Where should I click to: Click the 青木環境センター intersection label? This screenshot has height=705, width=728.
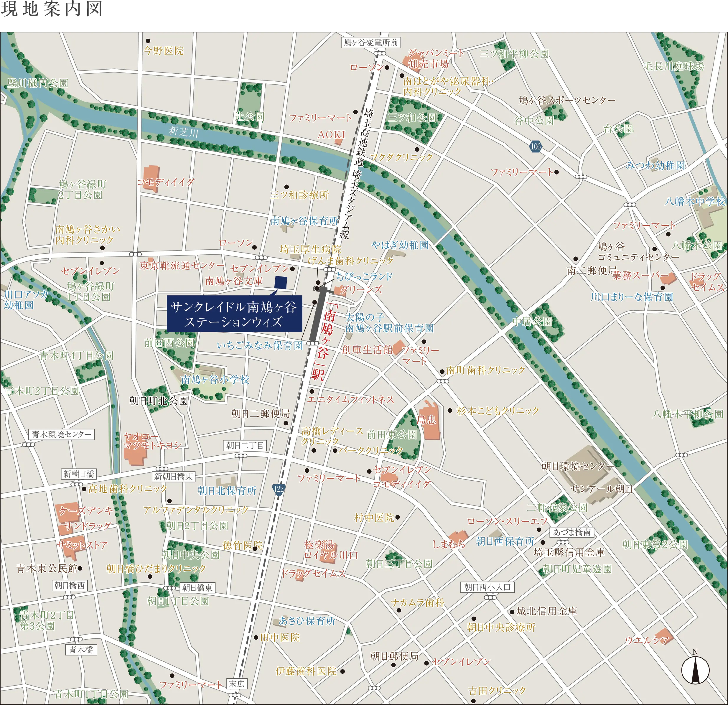click(61, 434)
